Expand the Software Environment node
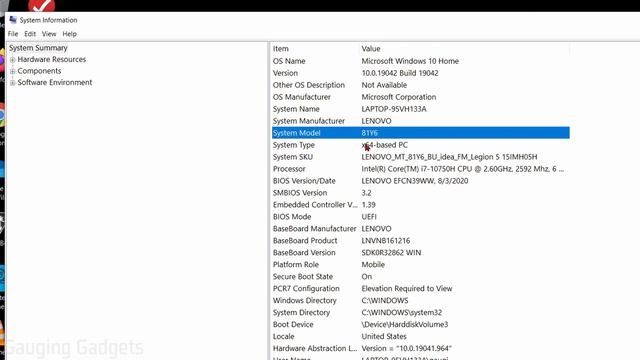 click(x=13, y=82)
